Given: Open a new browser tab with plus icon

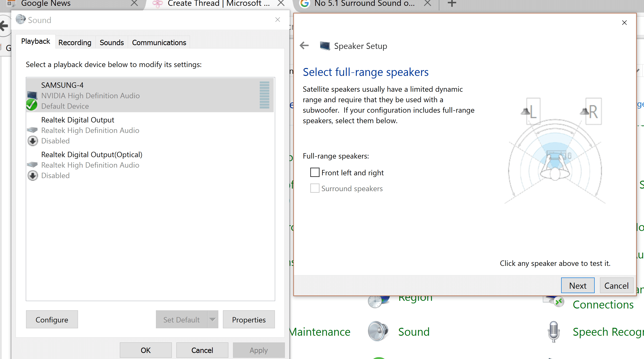Looking at the screenshot, I should [x=452, y=3].
